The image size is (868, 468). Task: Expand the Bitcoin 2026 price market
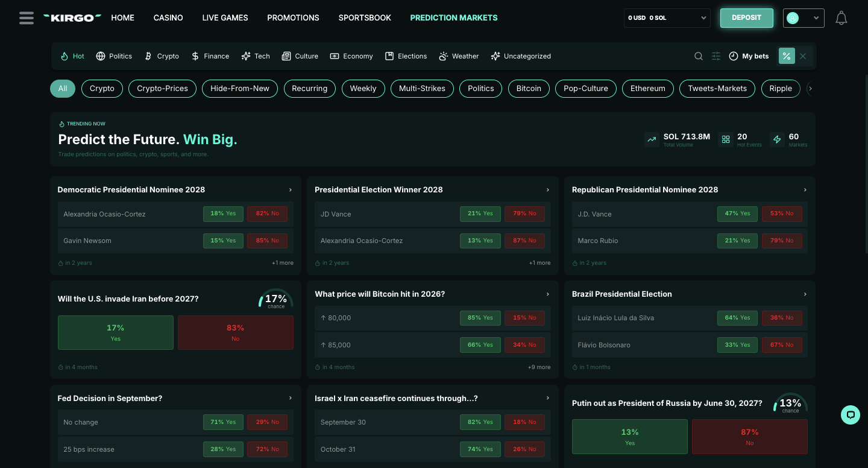click(x=548, y=294)
